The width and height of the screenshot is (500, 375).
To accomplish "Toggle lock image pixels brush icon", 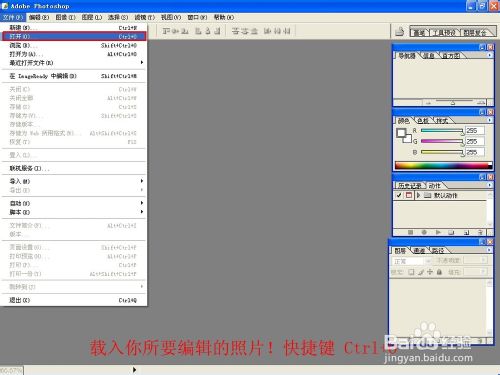I will coord(421,272).
